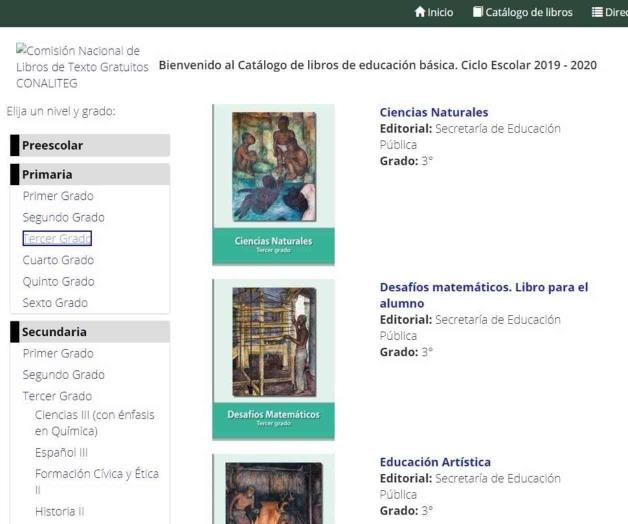Select the highlighted Tercer Grado under Primaria
This screenshot has width=628, height=524.
point(57,238)
